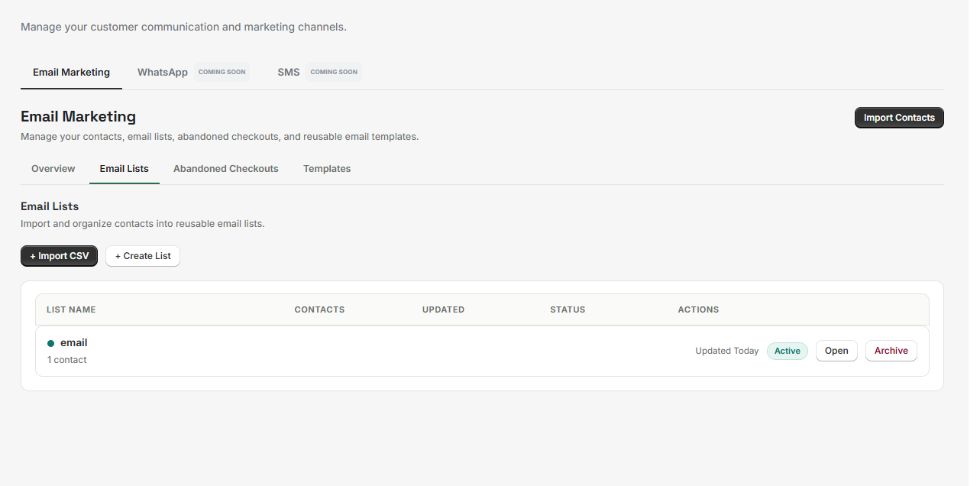The width and height of the screenshot is (980, 486).
Task: Click the SMS 'Coming Soon' badge
Action: point(334,72)
